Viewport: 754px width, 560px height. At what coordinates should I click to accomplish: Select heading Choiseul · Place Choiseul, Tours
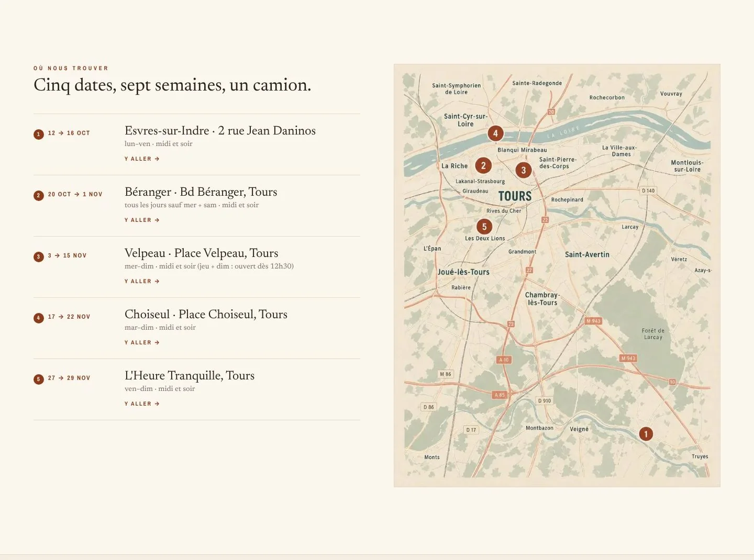click(206, 314)
